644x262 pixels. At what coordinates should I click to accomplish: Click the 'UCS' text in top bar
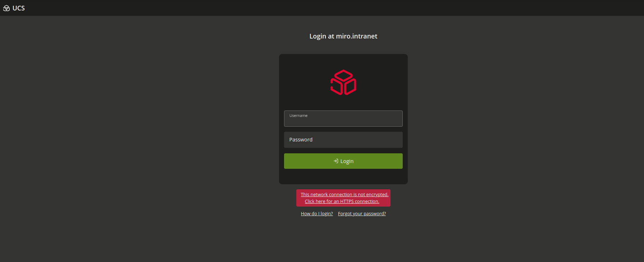point(19,8)
